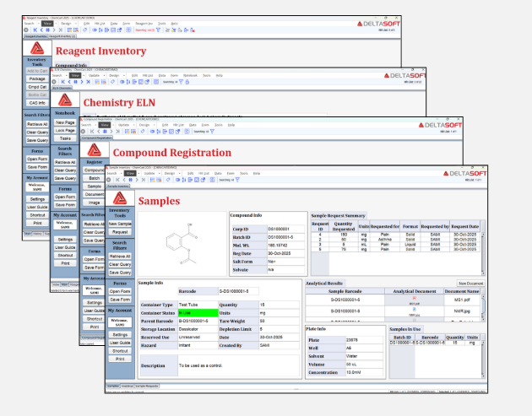Click Description field 'To be used as a control.'
Image resolution: width=532 pixels, height=416 pixels.
[x=238, y=365]
